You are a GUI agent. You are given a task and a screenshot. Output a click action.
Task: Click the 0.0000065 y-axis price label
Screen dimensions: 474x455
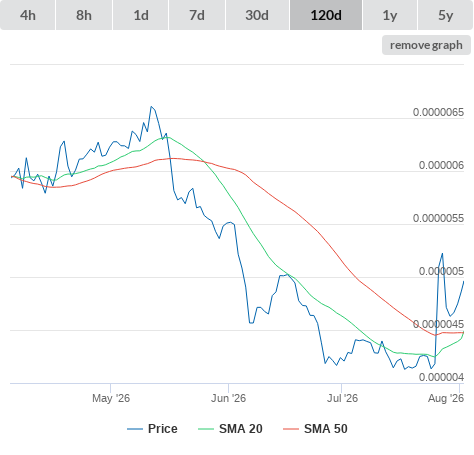(x=438, y=112)
